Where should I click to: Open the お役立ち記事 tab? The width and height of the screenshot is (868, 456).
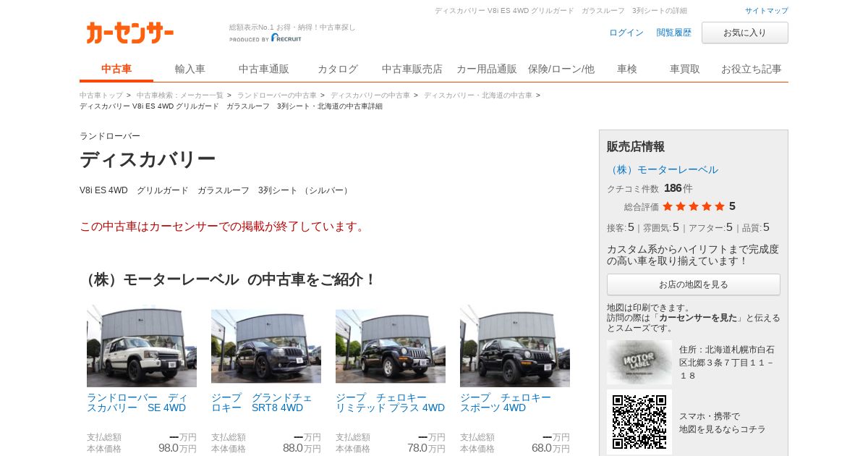[752, 69]
